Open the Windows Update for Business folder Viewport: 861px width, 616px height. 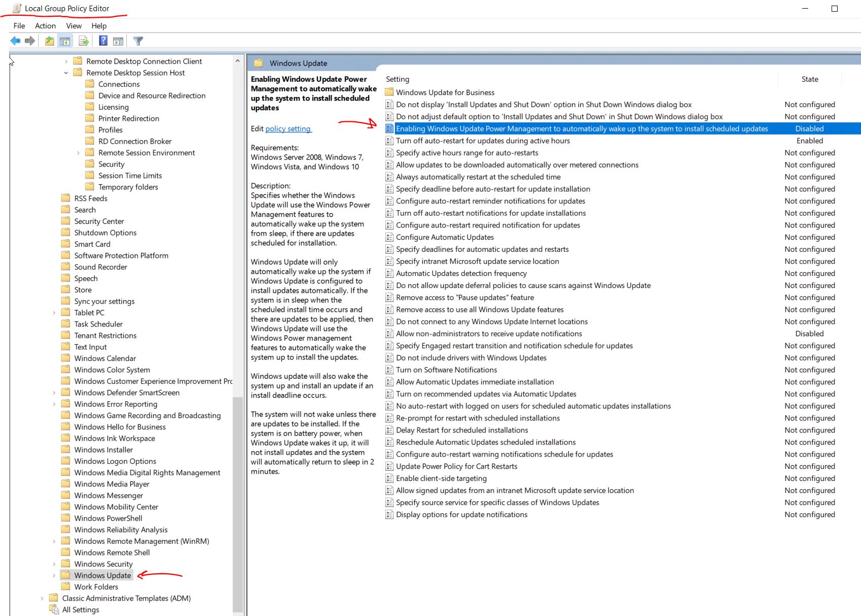pos(445,92)
